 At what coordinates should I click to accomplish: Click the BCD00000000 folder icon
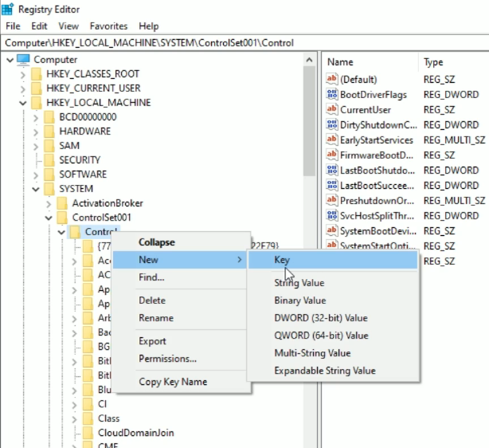(49, 117)
